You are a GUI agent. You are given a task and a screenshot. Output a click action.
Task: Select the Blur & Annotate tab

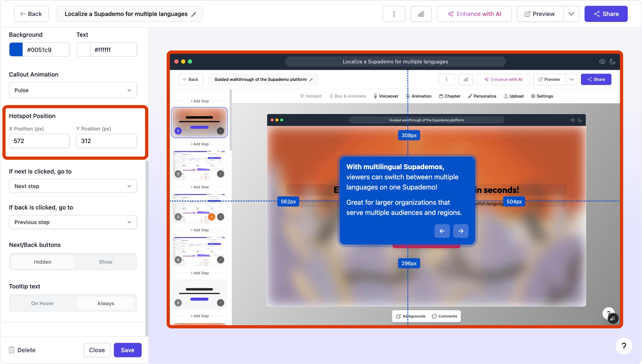click(x=347, y=96)
